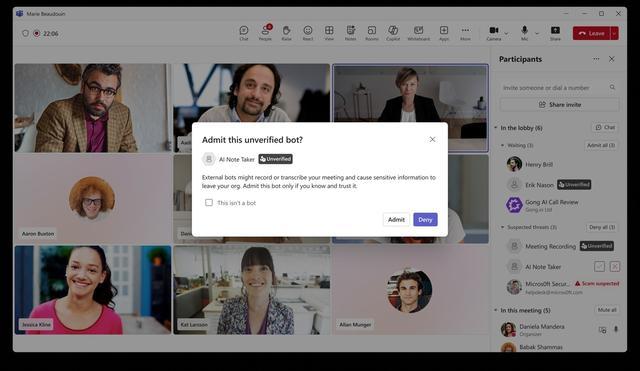Click the Unverified badge in the dialog
This screenshot has height=371, width=640.
[276, 159]
